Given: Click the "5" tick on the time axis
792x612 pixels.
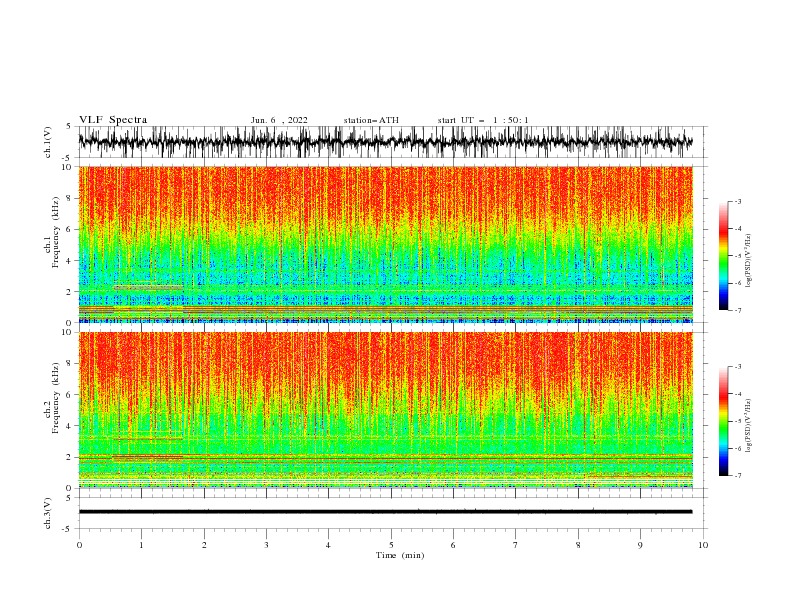Looking at the screenshot, I should [391, 545].
